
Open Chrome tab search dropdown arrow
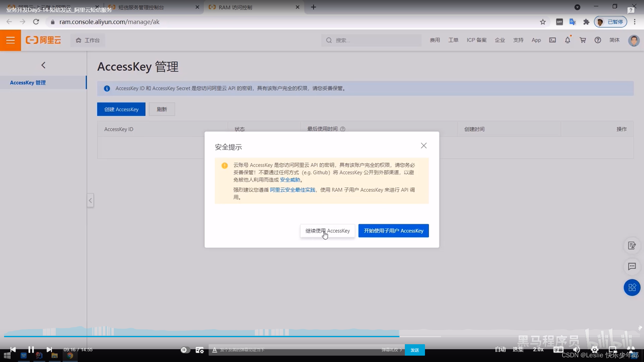pos(577,7)
